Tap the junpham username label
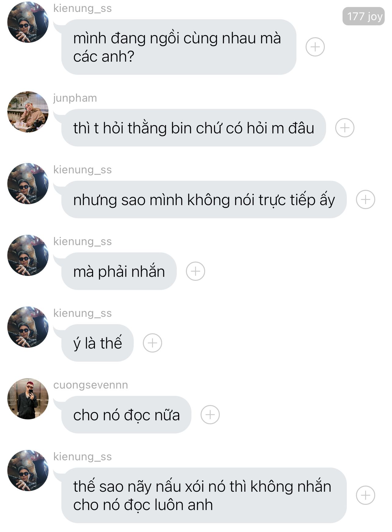Viewport: 392px width, 532px height. pyautogui.click(x=75, y=98)
